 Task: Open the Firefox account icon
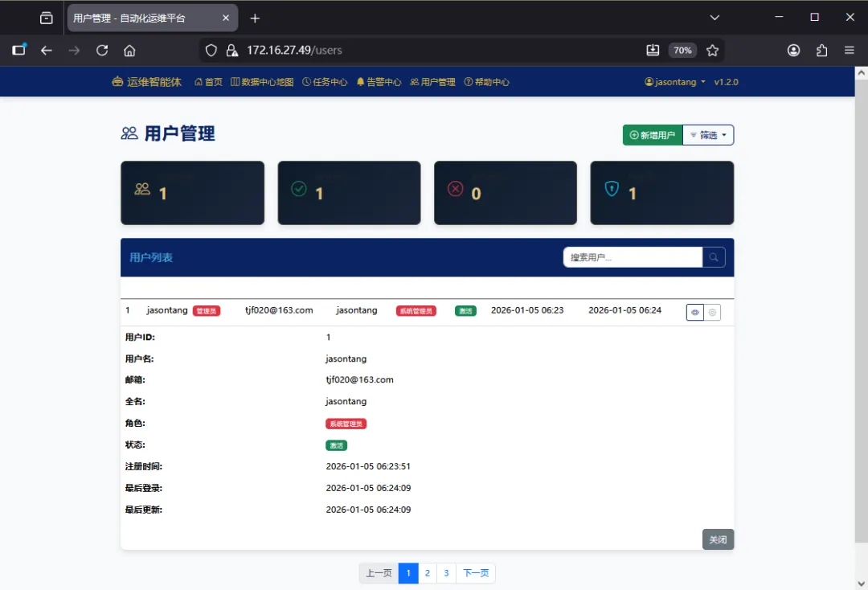[793, 51]
